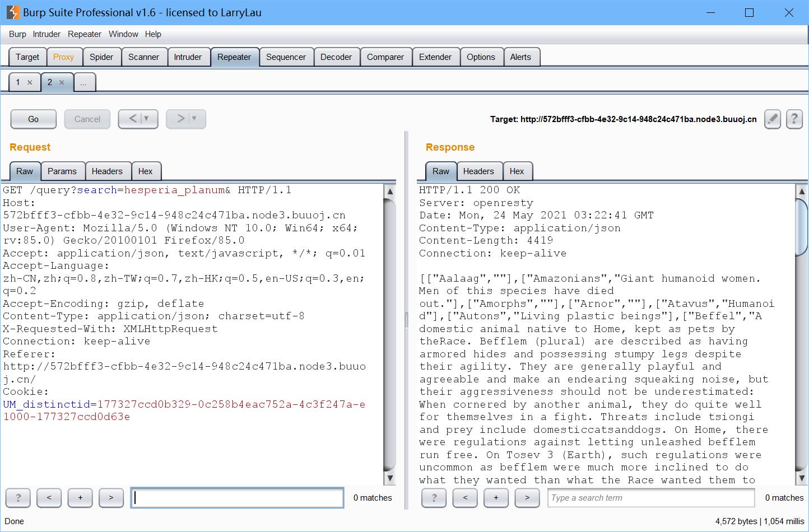809x532 pixels.
Task: Open the Burp menu
Action: [x=17, y=34]
